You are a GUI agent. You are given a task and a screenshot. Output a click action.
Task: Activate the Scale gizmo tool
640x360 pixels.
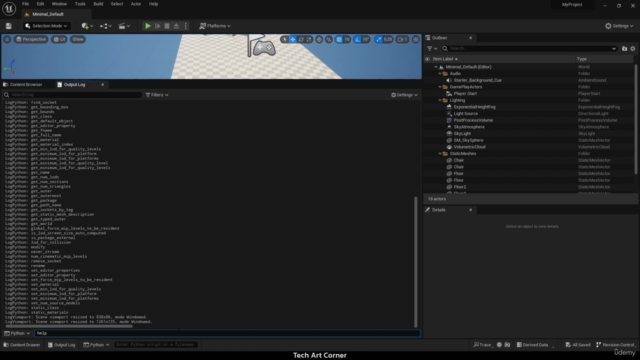pyautogui.click(x=309, y=39)
